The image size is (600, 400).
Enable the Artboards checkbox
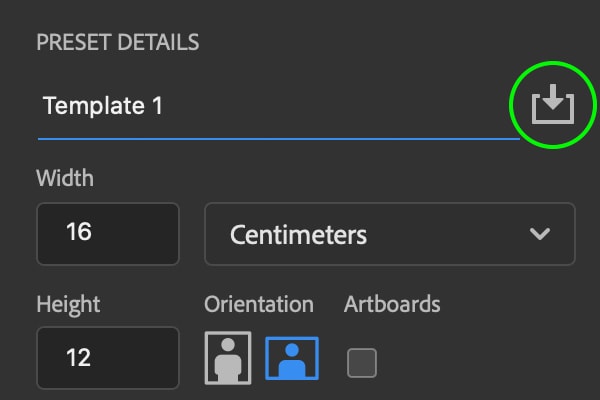pyautogui.click(x=362, y=363)
